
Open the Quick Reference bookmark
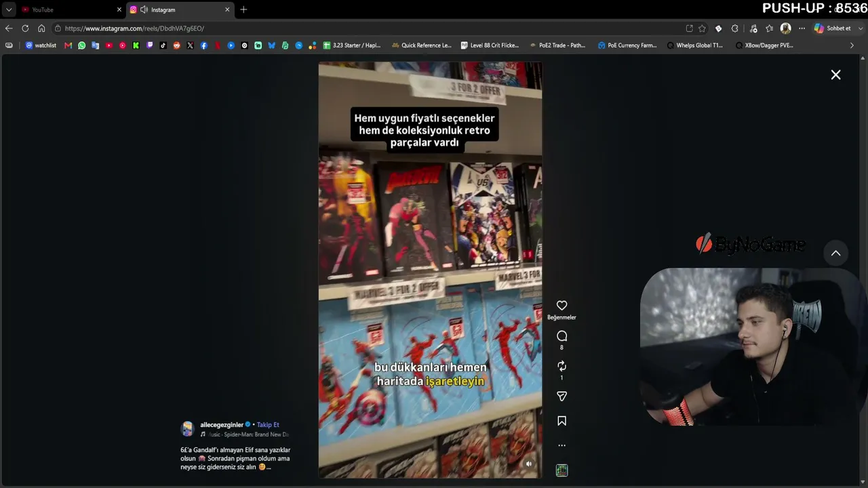pyautogui.click(x=421, y=45)
